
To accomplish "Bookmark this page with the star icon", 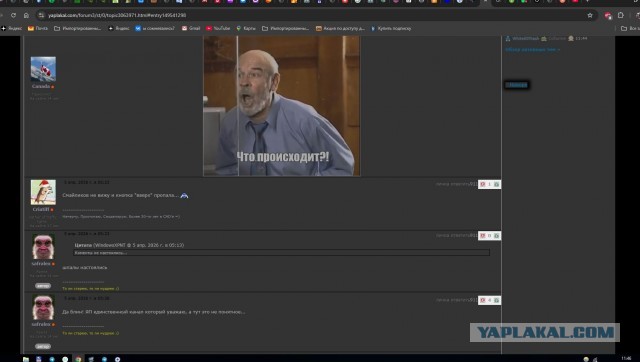I will [590, 15].
